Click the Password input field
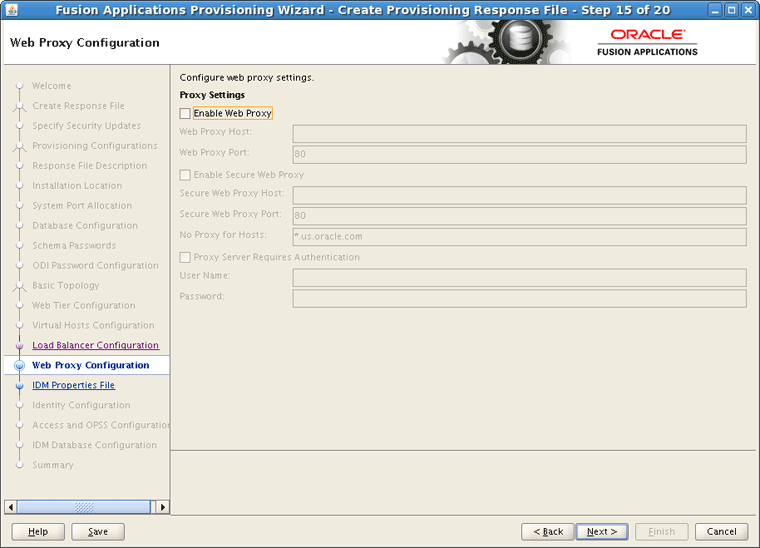Image resolution: width=760 pixels, height=548 pixels. tap(519, 298)
